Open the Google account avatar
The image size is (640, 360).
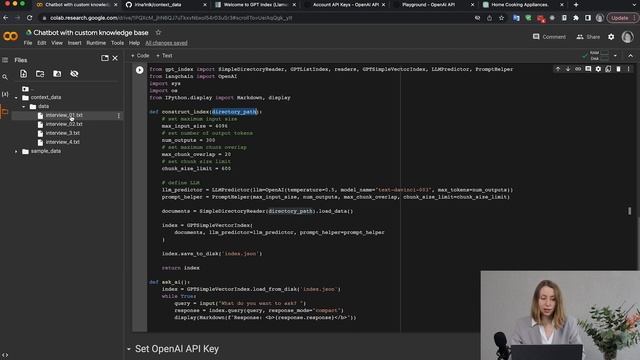tap(627, 37)
